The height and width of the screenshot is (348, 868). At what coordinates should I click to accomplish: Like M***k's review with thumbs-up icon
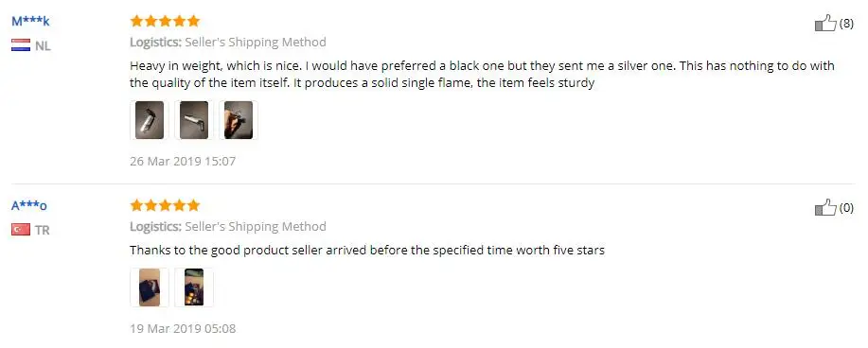click(825, 23)
